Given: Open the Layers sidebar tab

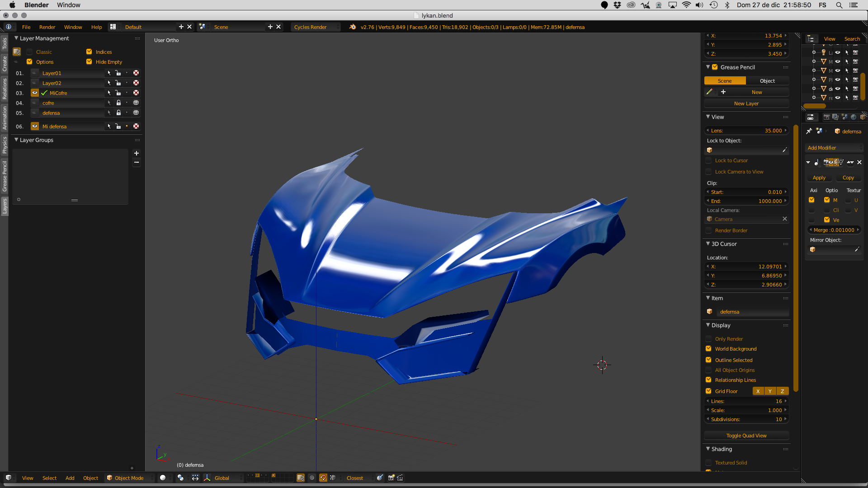Looking at the screenshot, I should 5,206.
